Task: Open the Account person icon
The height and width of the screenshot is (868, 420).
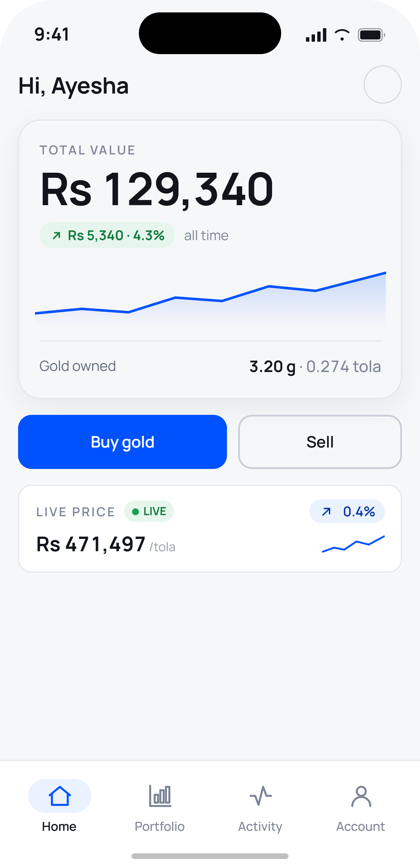Action: click(x=361, y=797)
